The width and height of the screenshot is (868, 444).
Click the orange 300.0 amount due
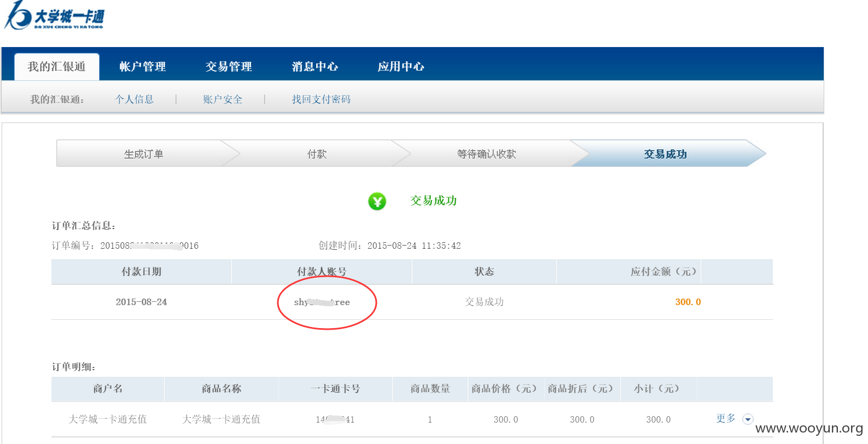(x=688, y=302)
